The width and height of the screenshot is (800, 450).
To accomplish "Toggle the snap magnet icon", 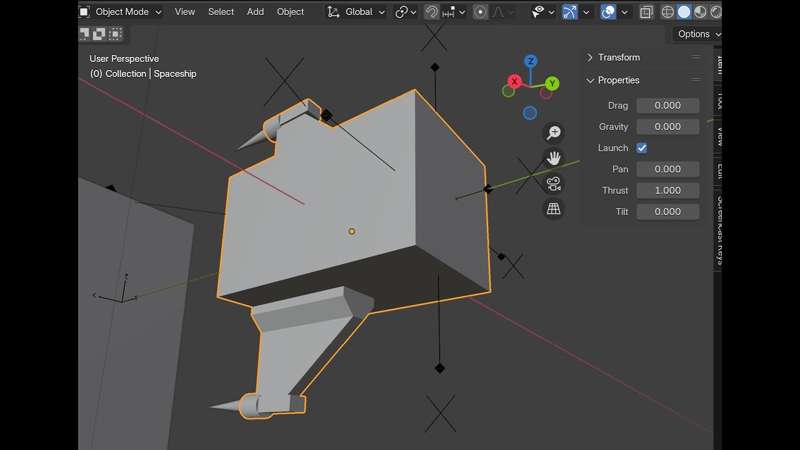I will pos(432,12).
